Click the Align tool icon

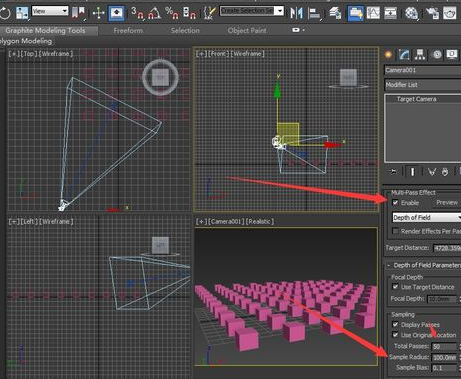(x=314, y=13)
